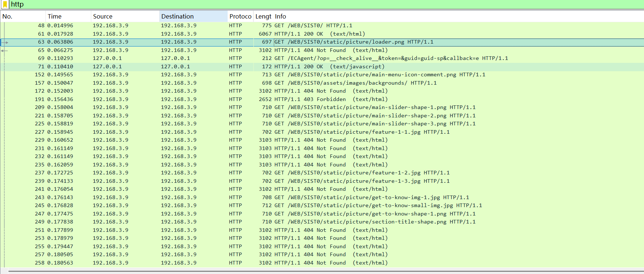Click source 127.0.0.1 in packet 69
This screenshot has width=644, height=274.
(107, 58)
